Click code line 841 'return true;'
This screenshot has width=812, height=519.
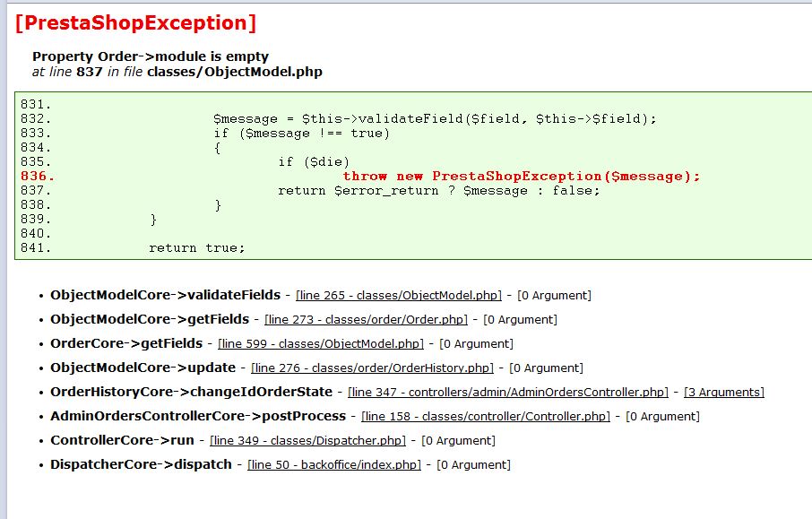click(x=197, y=247)
